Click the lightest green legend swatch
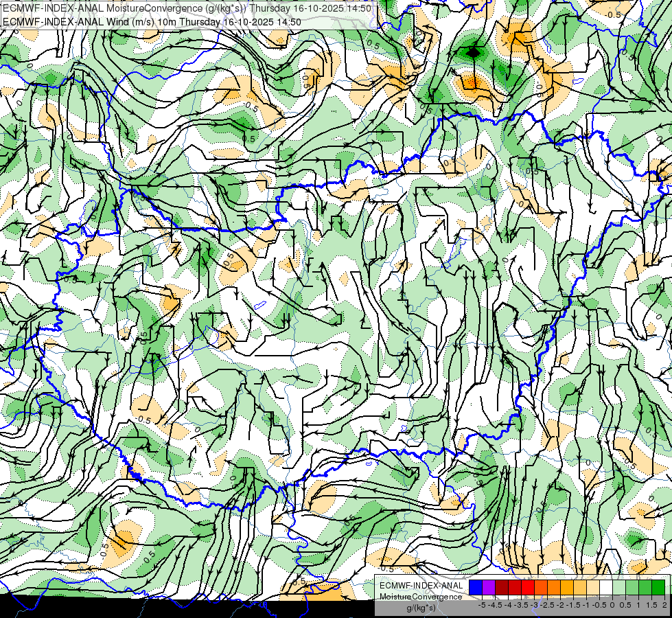 [619, 587]
